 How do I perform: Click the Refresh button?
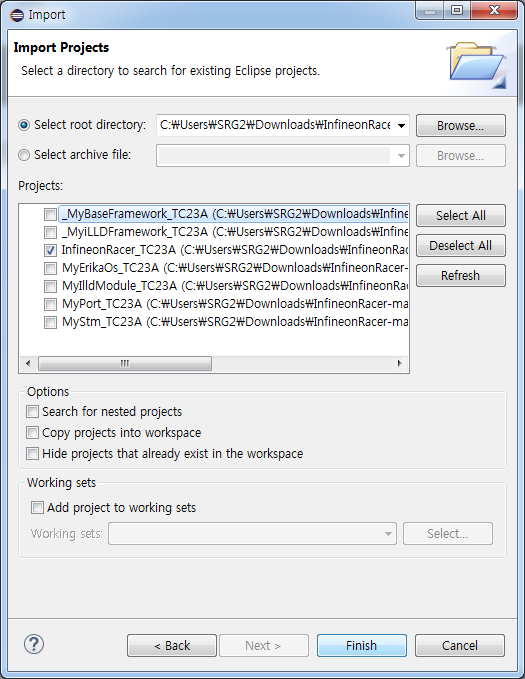click(x=460, y=275)
